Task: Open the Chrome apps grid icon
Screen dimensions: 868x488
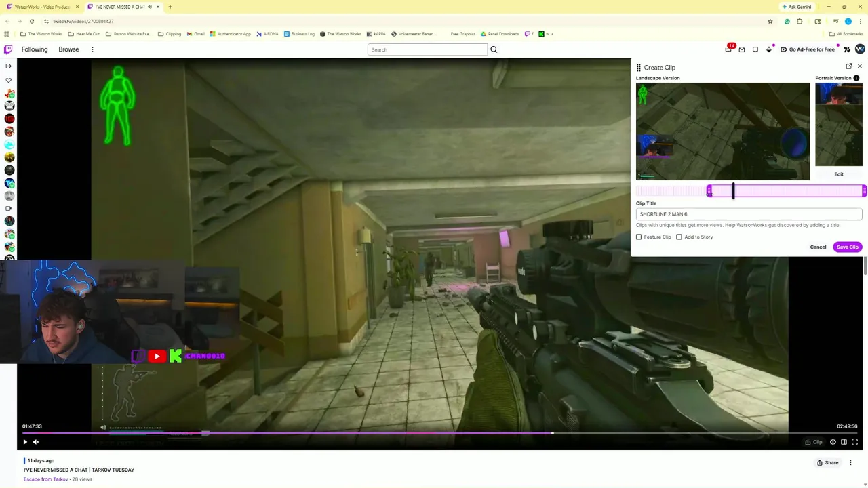Action: (7, 34)
